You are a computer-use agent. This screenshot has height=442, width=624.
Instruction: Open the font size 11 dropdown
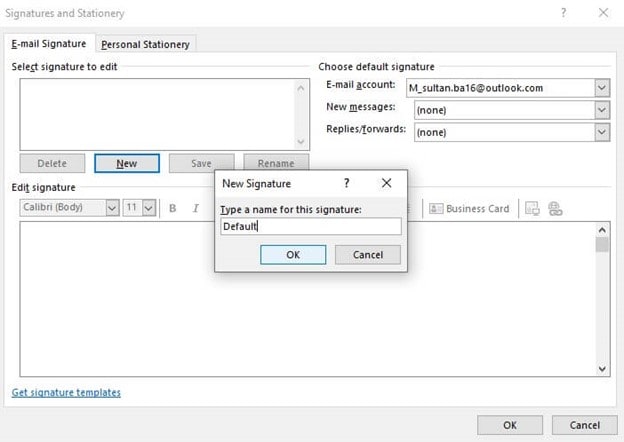pos(149,208)
